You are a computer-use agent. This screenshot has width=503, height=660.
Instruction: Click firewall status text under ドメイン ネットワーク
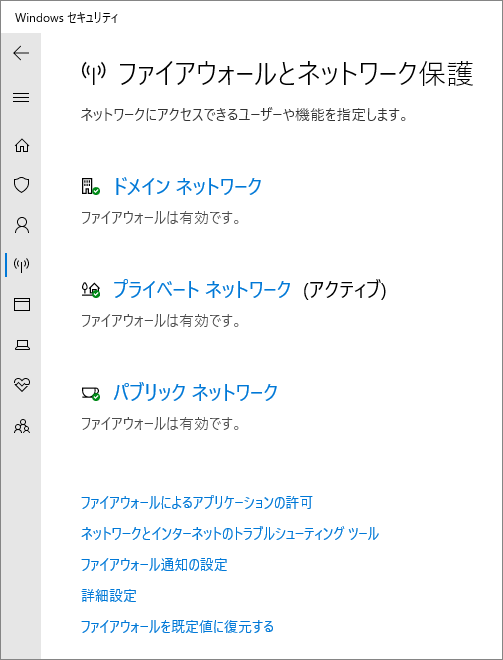click(160, 218)
